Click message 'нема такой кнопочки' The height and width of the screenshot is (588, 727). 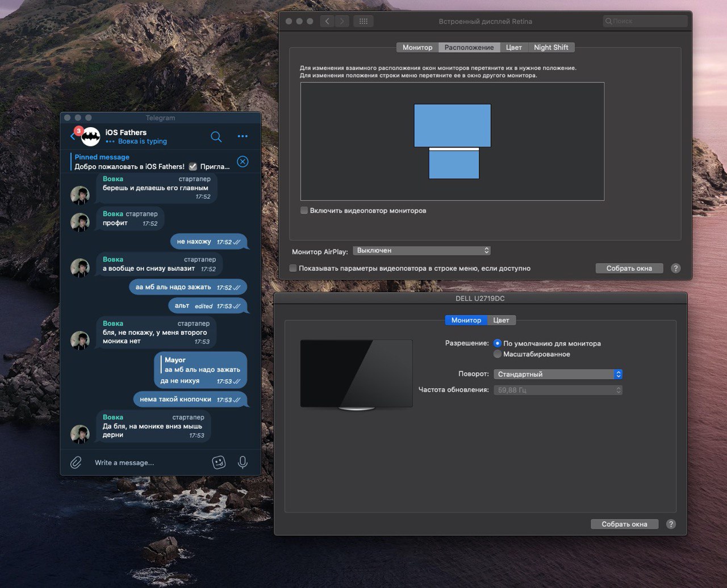(190, 399)
